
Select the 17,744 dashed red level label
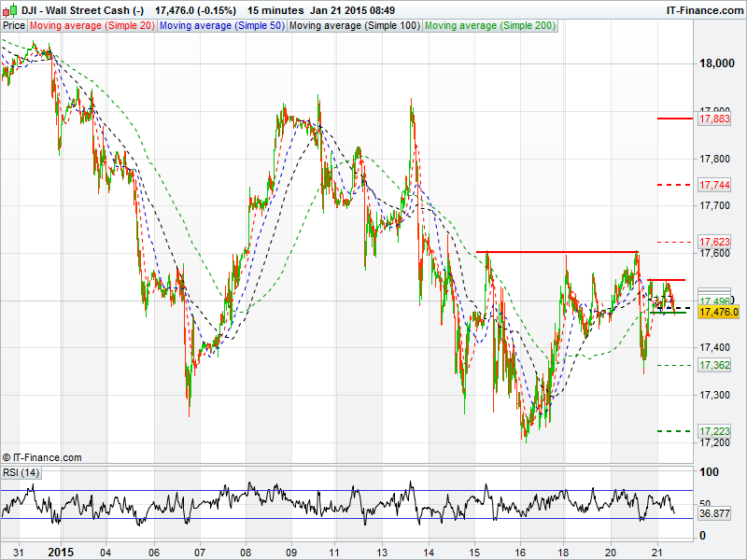713,186
